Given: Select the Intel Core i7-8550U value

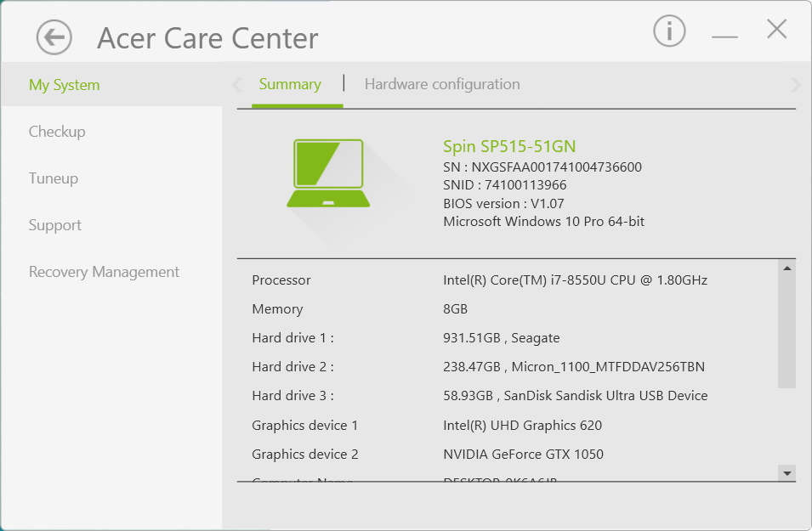Looking at the screenshot, I should [576, 280].
